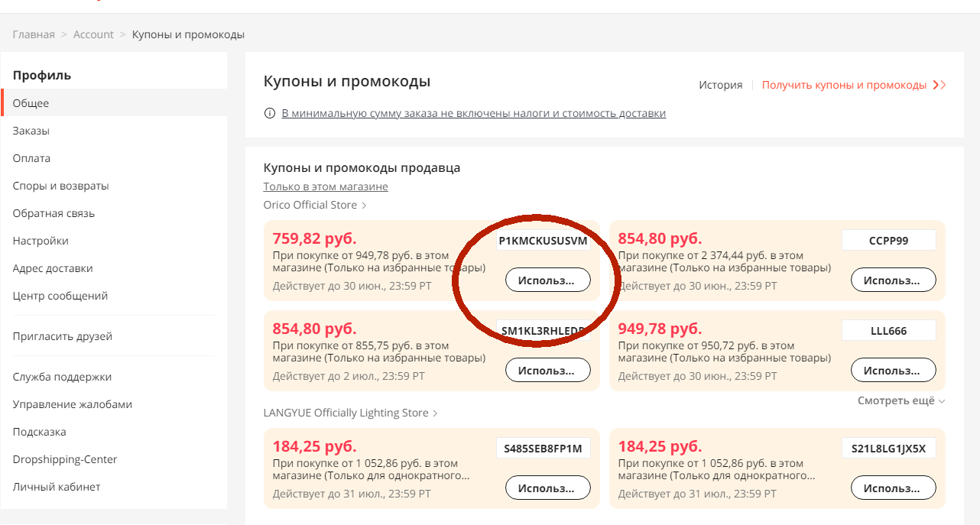This screenshot has width=980, height=525.
Task: Open Настройки from the sidebar
Action: (41, 241)
